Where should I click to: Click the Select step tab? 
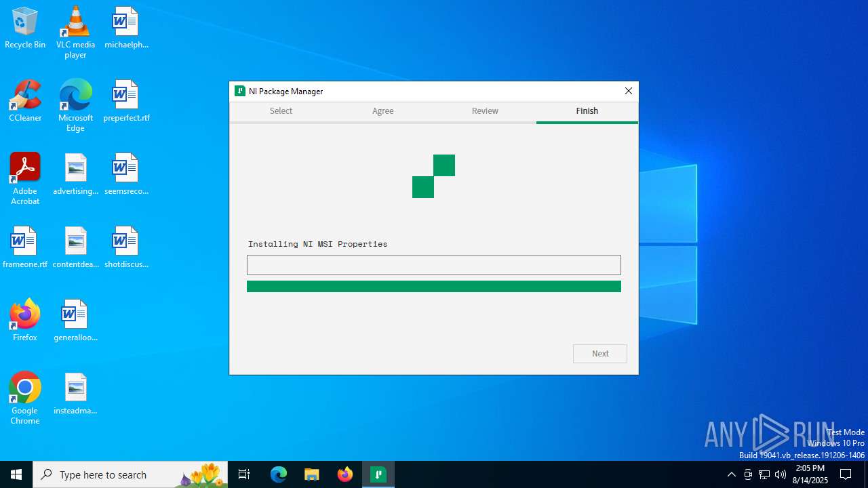click(x=281, y=111)
